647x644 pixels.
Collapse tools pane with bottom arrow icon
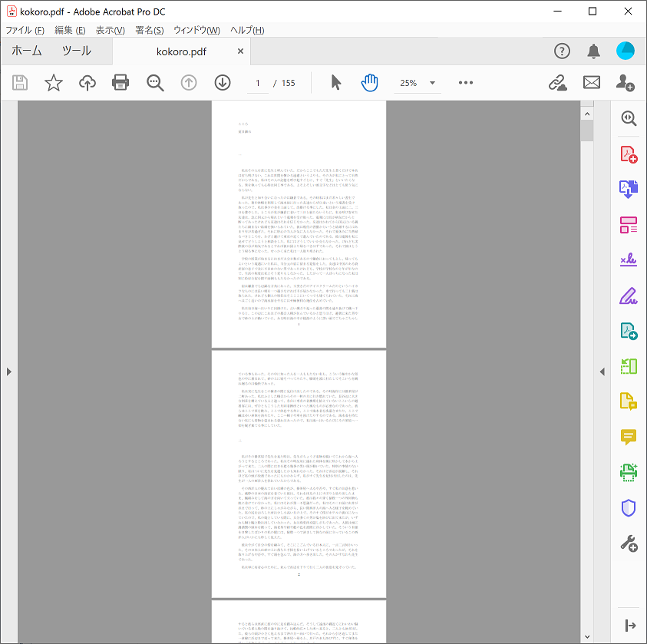click(x=630, y=626)
